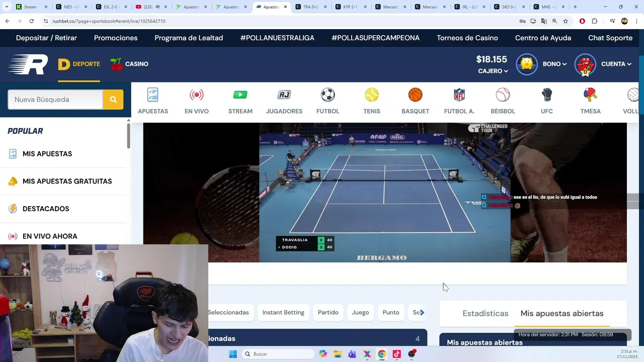
Task: Open Copilot from the taskbar
Action: point(323,354)
